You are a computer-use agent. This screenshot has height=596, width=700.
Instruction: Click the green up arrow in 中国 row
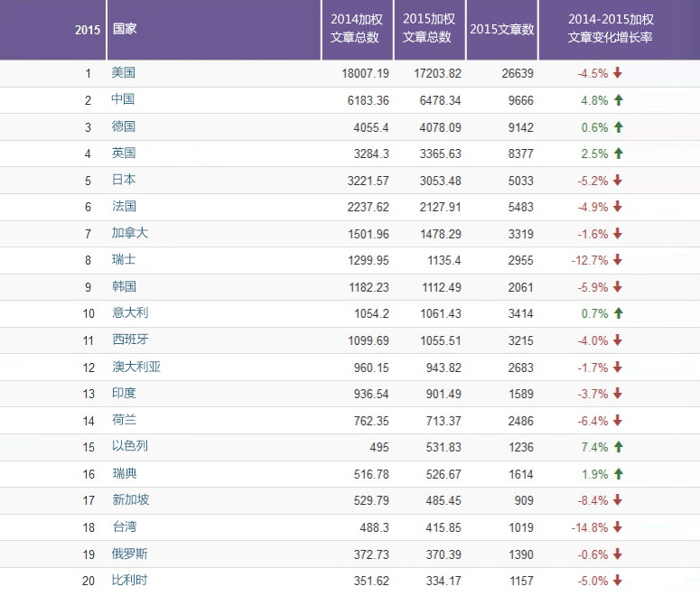(618, 100)
